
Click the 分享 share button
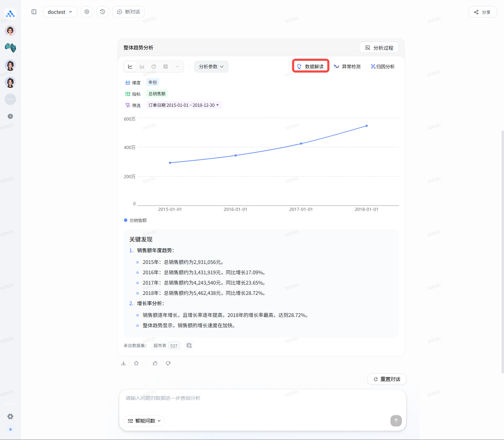click(483, 12)
